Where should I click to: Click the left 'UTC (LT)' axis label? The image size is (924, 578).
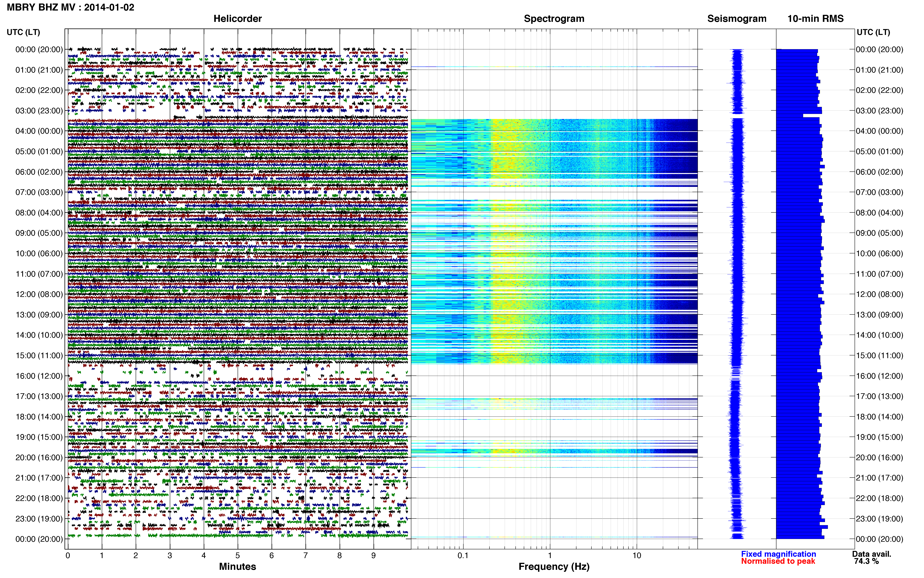pos(23,32)
